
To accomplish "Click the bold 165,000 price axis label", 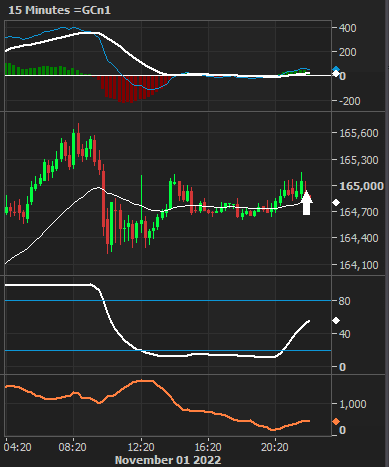I will pyautogui.click(x=361, y=186).
